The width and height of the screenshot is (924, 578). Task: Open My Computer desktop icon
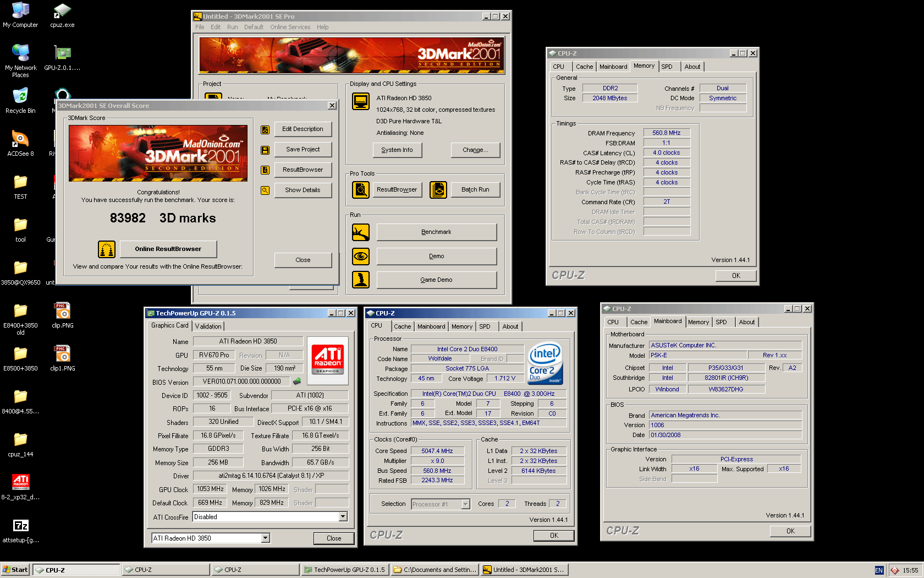[20, 11]
